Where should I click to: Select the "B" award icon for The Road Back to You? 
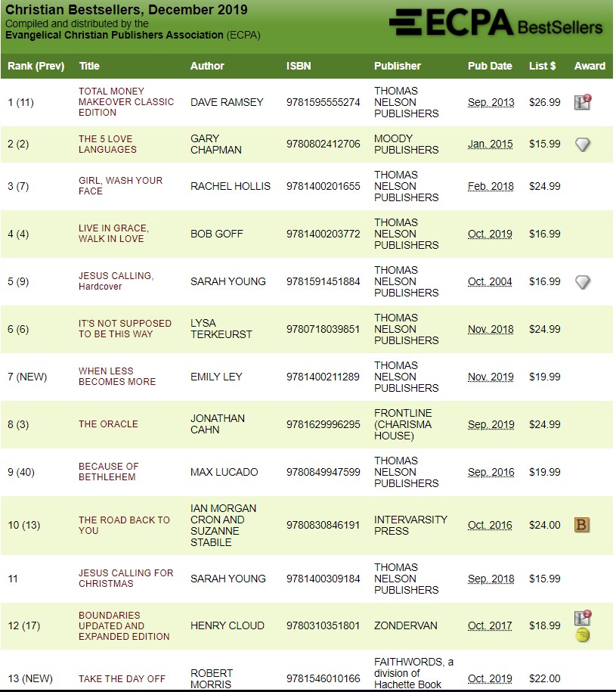[581, 525]
